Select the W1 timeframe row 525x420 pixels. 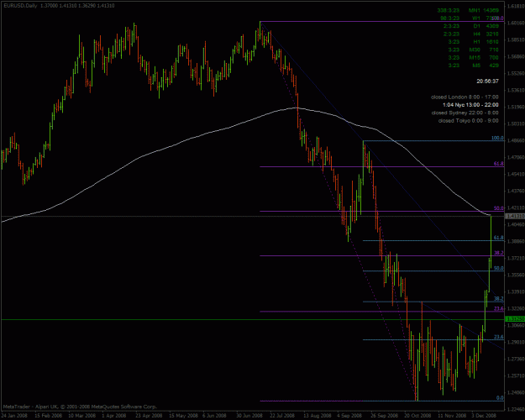469,18
